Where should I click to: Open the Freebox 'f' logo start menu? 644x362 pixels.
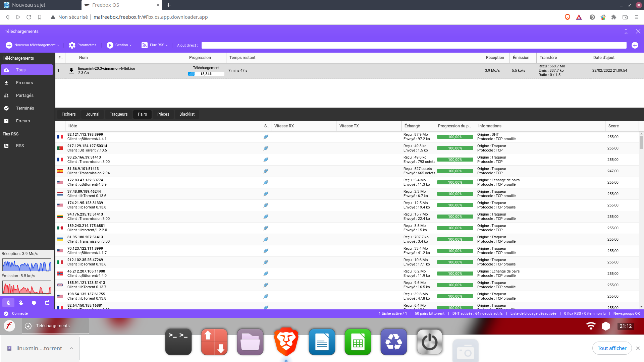coord(9,326)
